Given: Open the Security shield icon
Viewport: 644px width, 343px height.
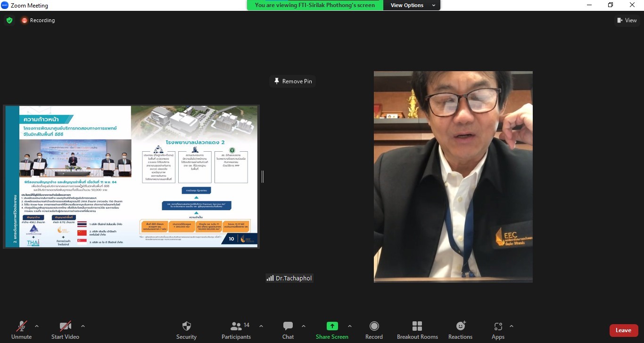Looking at the screenshot, I should pyautogui.click(x=186, y=330).
